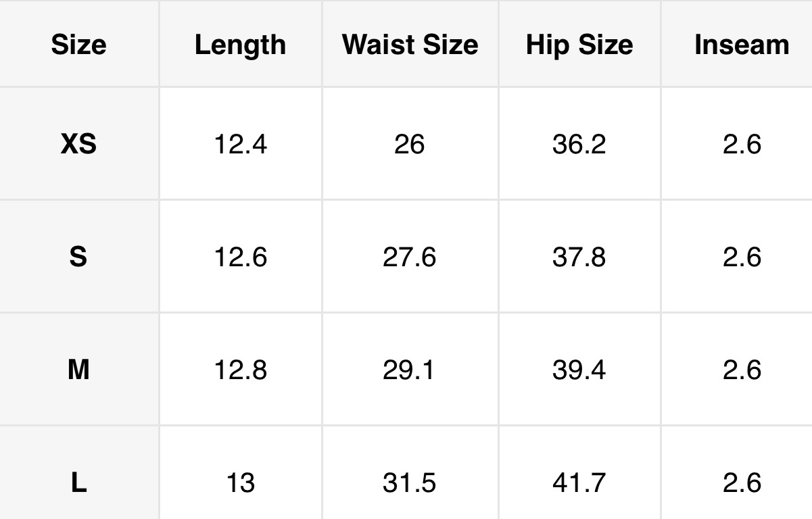Select the Length column header
The image size is (812, 519).
[x=240, y=45]
